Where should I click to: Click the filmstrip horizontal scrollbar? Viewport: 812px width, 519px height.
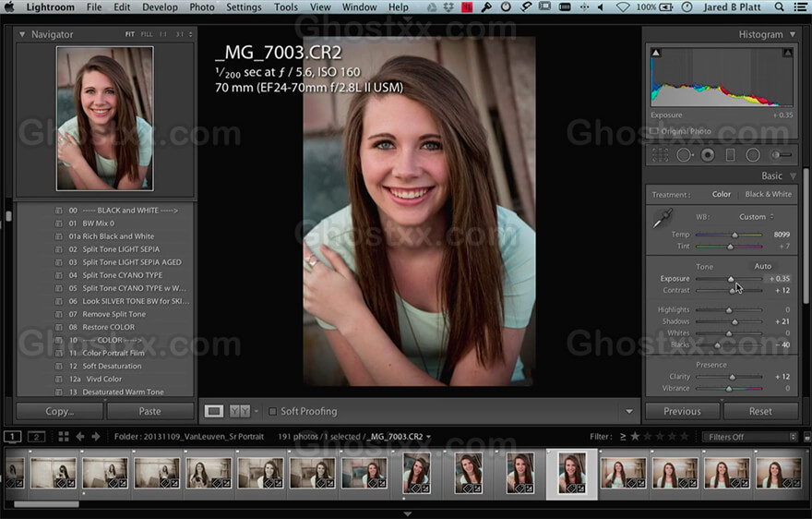(47, 504)
